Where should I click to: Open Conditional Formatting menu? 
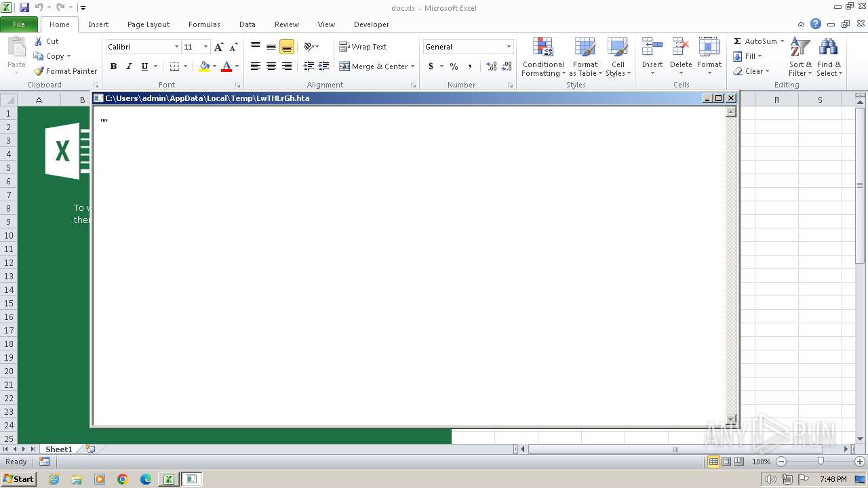(x=542, y=58)
